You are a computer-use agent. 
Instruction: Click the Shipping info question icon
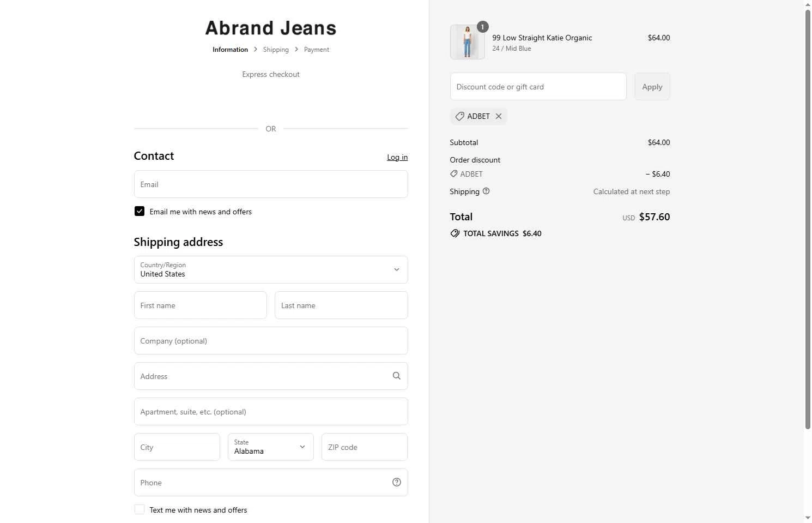(x=486, y=191)
